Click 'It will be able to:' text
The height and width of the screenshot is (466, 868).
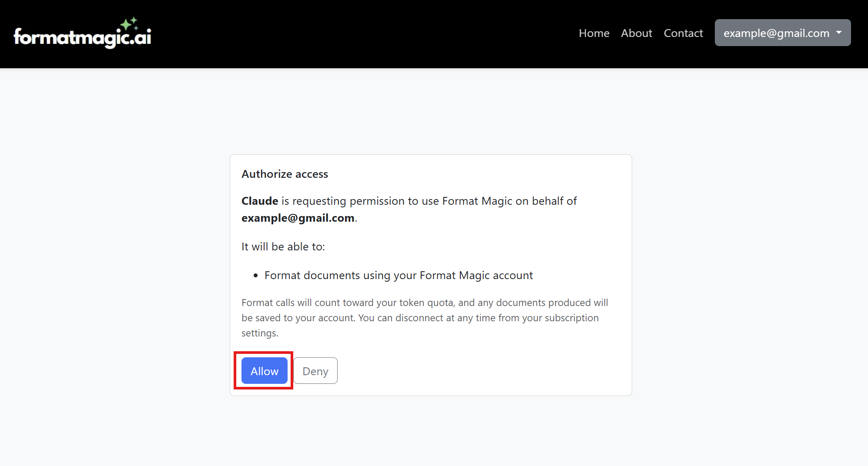tap(283, 246)
